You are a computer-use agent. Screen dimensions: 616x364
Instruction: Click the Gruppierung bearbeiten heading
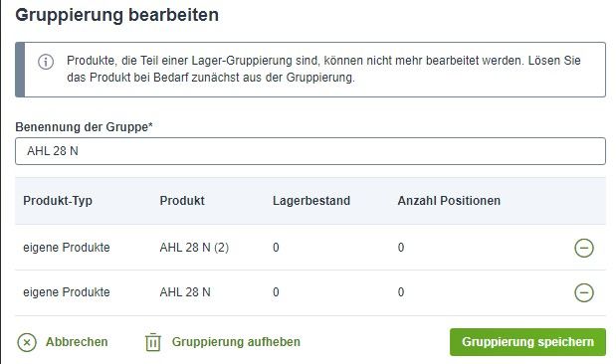tap(117, 15)
